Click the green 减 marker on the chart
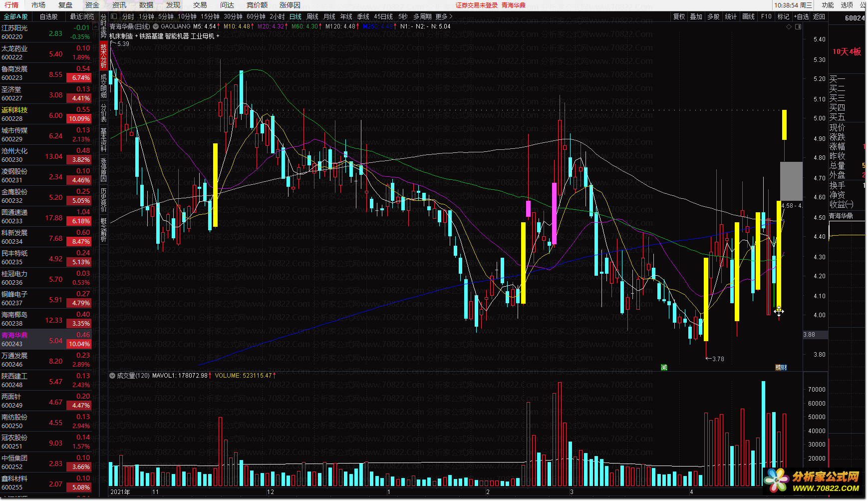 (x=664, y=367)
